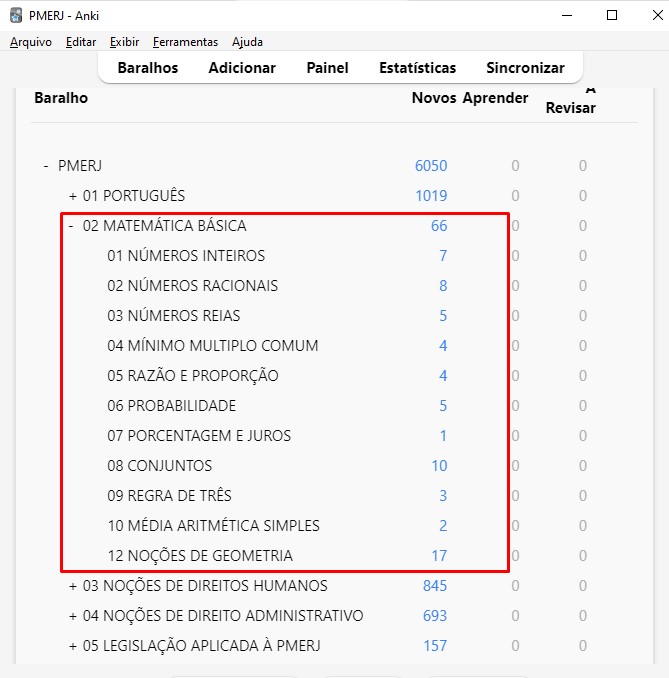Click the 66 new cards count
669x678 pixels.
pyautogui.click(x=439, y=226)
